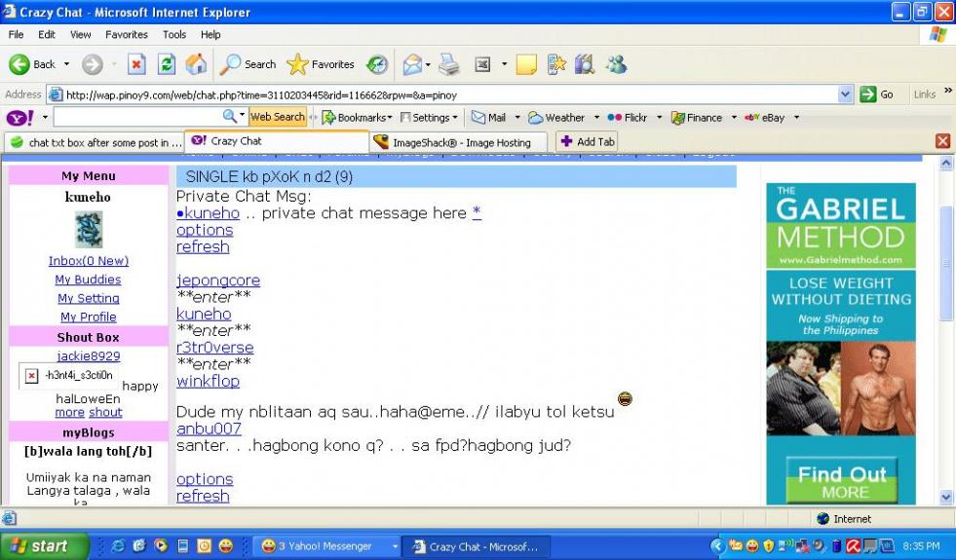
Task: Expand the address bar URL dropdown
Action: 845,94
